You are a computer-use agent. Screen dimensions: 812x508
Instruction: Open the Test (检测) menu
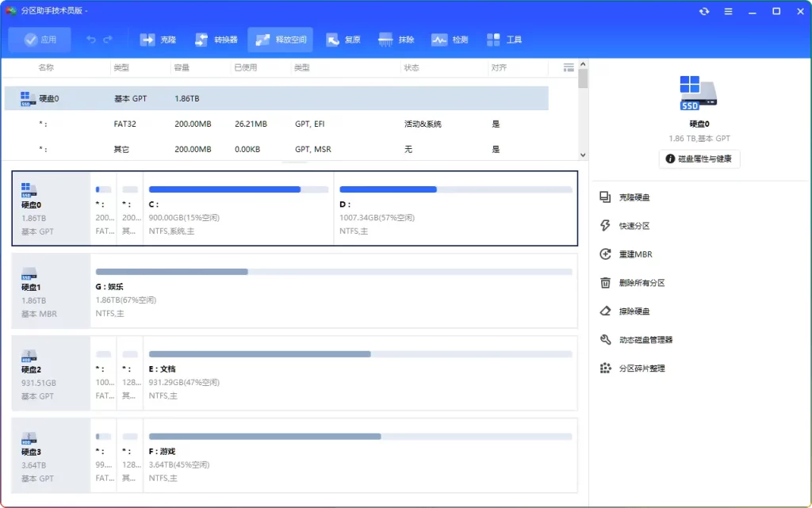click(450, 40)
